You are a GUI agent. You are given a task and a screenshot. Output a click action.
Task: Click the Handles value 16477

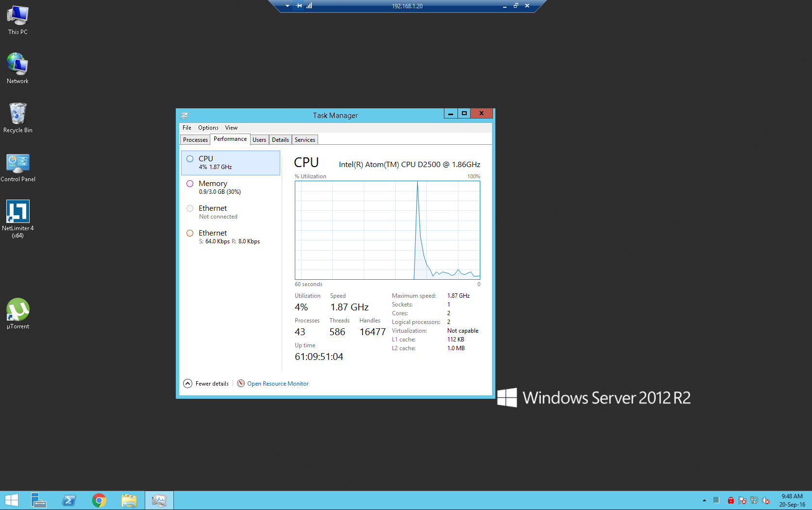[372, 332]
